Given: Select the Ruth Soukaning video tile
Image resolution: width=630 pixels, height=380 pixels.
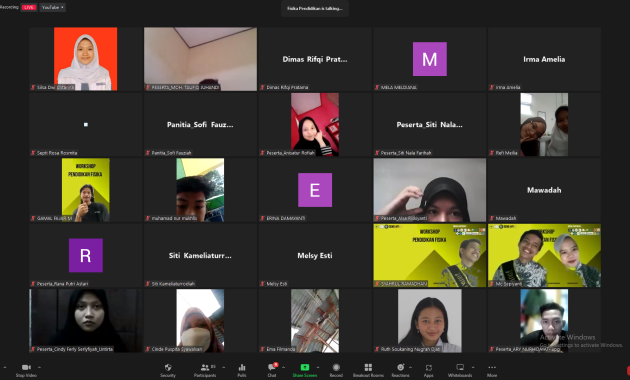Looking at the screenshot, I should pyautogui.click(x=430, y=321).
